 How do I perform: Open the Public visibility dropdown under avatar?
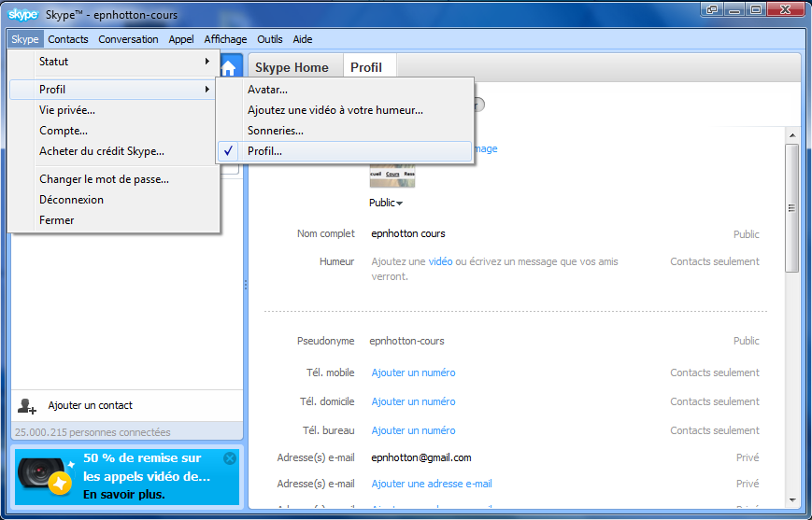(386, 203)
